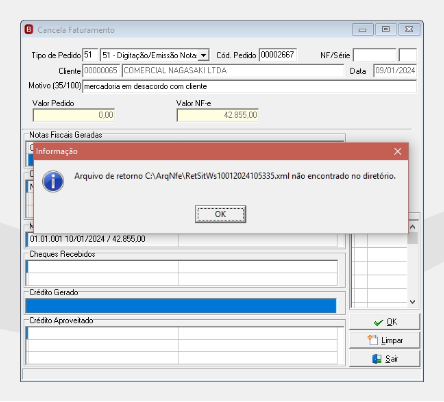Select row 01.01.001 10/01/2024 / 42.855,00

(x=182, y=239)
